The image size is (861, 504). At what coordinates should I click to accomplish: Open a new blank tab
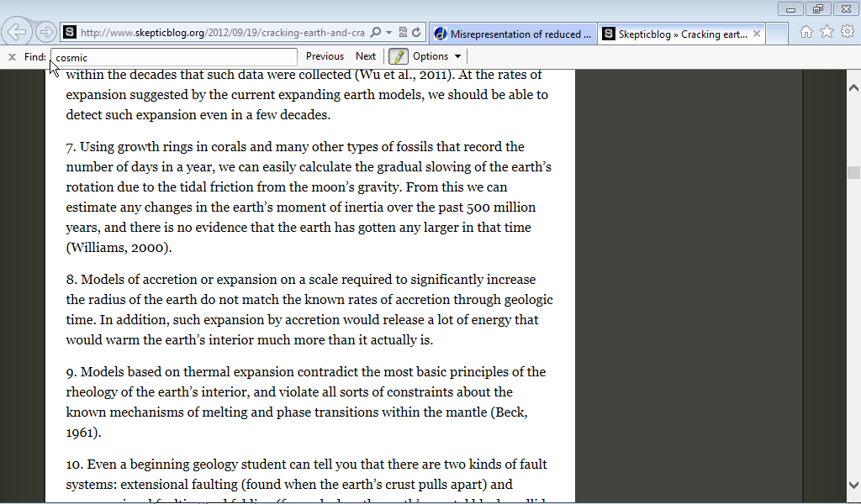(778, 34)
